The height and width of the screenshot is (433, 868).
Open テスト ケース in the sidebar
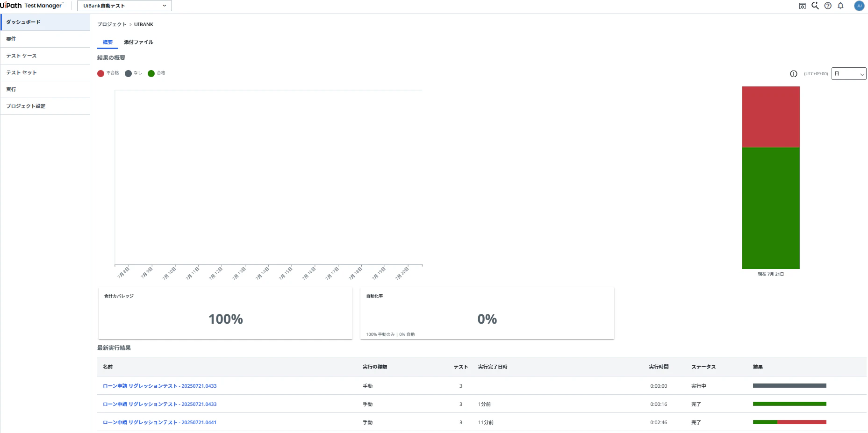(x=45, y=56)
